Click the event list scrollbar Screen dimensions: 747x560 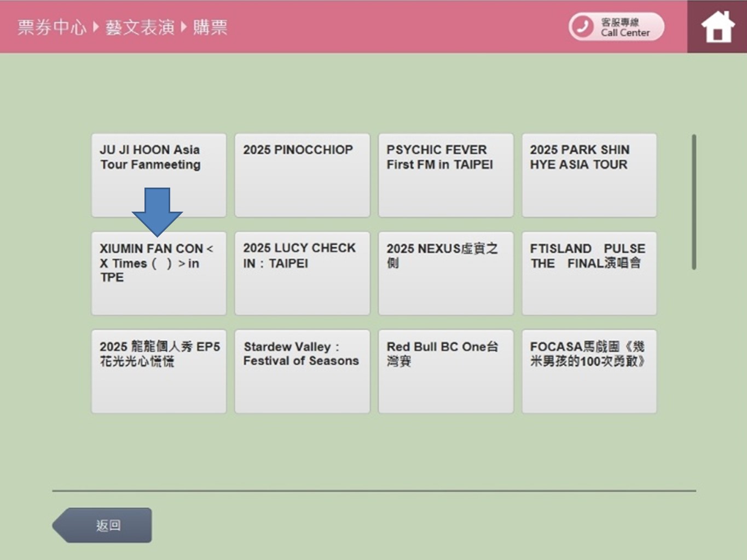tap(694, 202)
